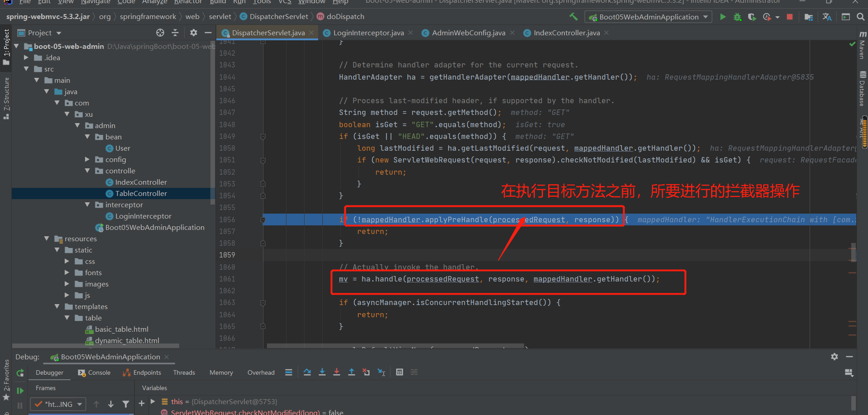
Task: Resume program in debugger
Action: [20, 390]
